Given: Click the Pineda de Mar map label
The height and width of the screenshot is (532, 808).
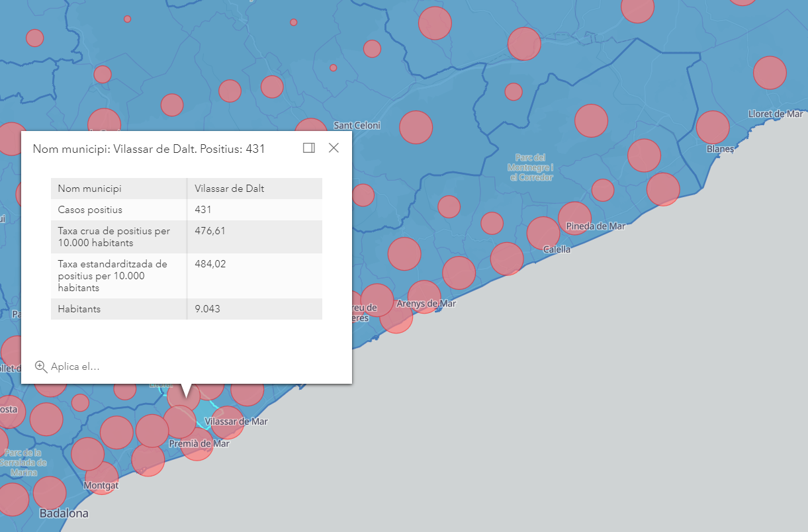Looking at the screenshot, I should click(x=596, y=226).
